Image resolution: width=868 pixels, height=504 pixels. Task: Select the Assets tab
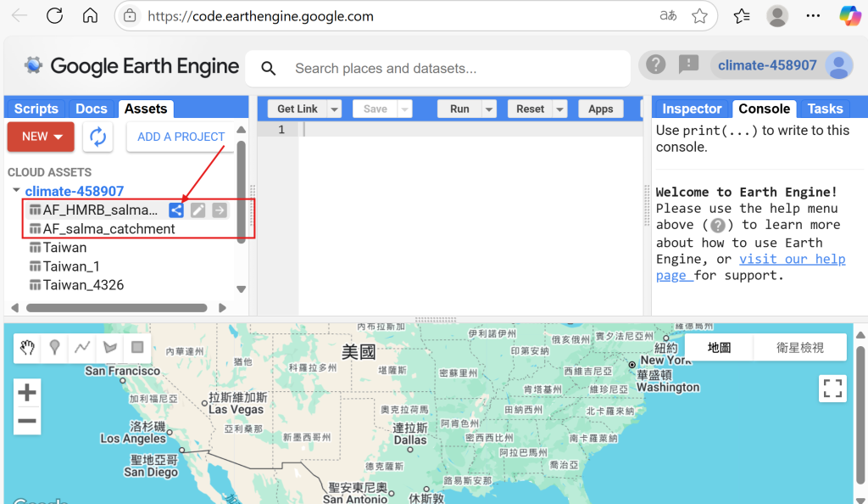pyautogui.click(x=146, y=109)
